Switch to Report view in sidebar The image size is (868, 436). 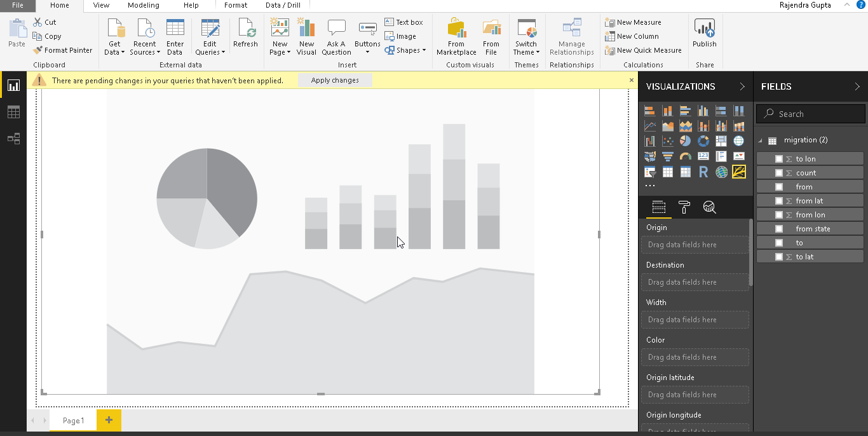tap(13, 85)
